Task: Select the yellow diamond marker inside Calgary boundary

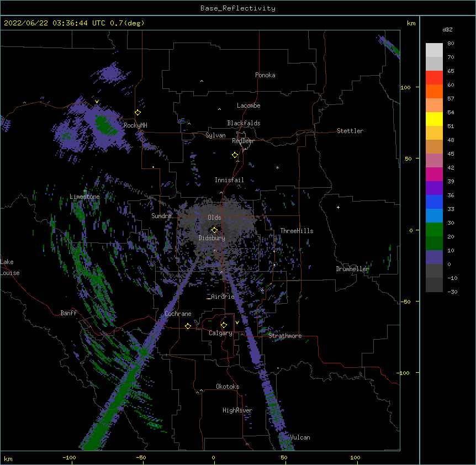Action: tap(224, 325)
